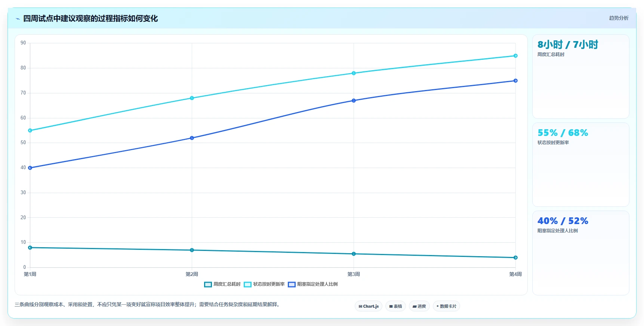
Task: Toggle the 周度汇总耗时 legend swatch
Action: coord(208,285)
